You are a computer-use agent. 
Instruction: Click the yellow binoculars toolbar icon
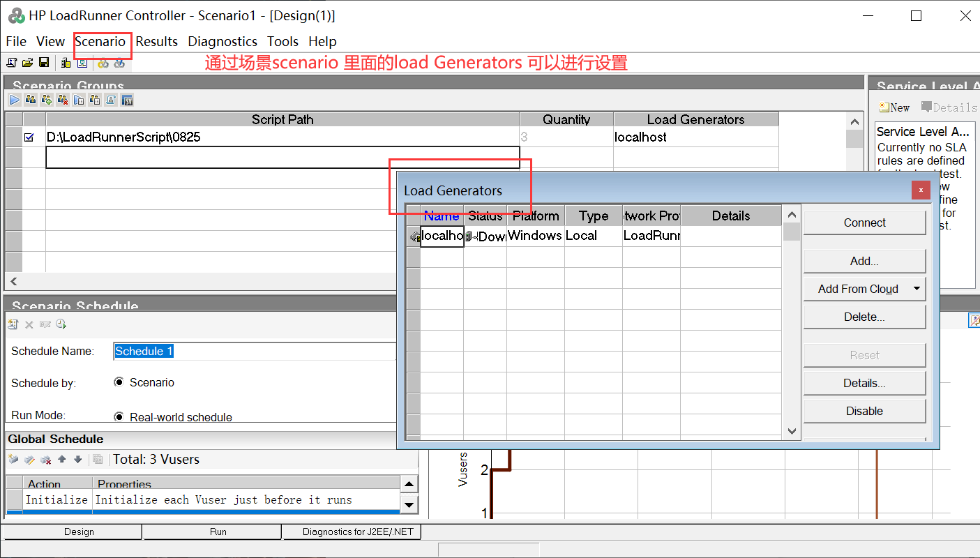103,63
